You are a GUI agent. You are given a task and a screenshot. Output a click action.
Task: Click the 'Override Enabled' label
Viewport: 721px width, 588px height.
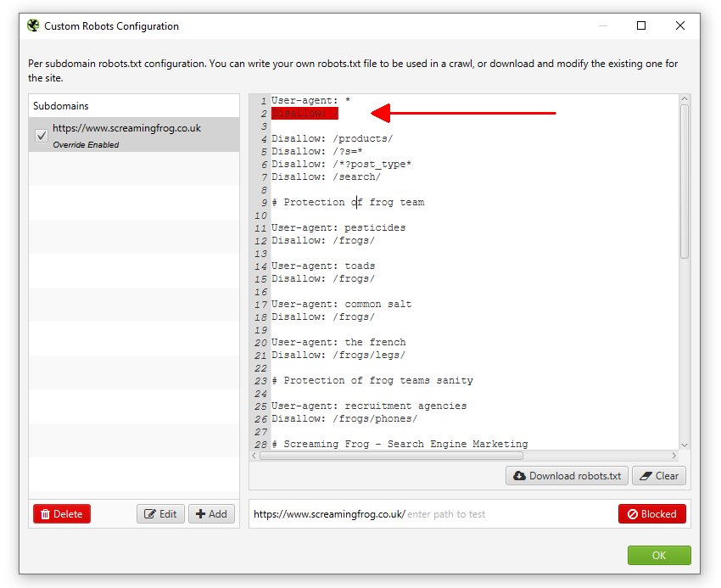pos(86,145)
